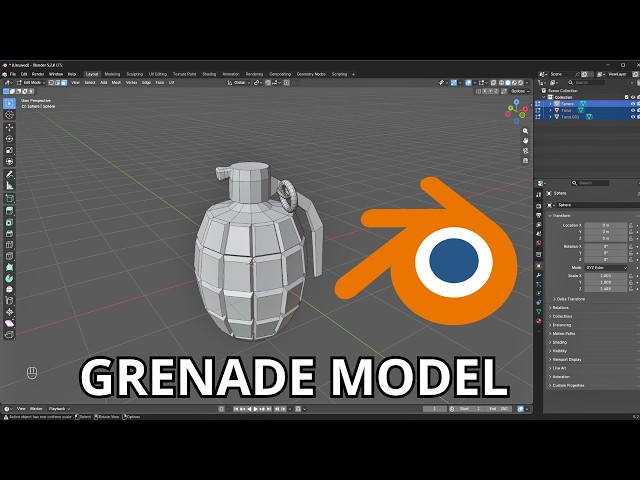Select the Select Box tool
640x480 pixels.
(x=9, y=103)
